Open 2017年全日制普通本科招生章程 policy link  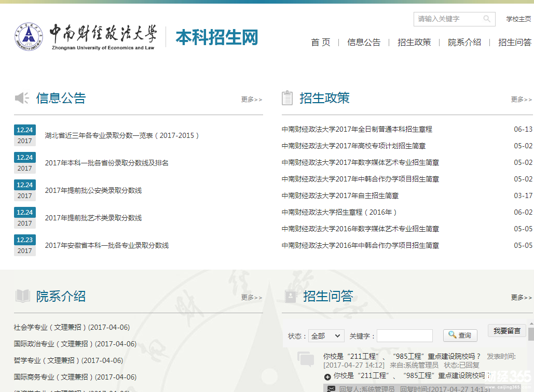pyautogui.click(x=357, y=129)
